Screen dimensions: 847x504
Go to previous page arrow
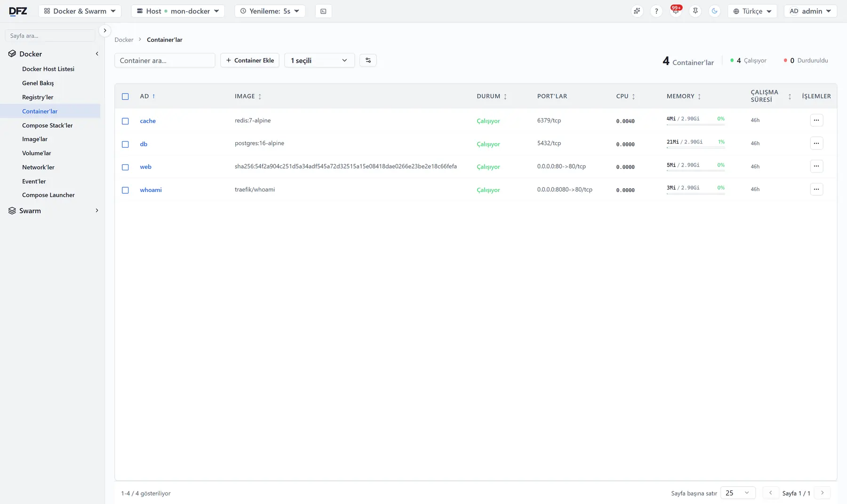tap(770, 493)
